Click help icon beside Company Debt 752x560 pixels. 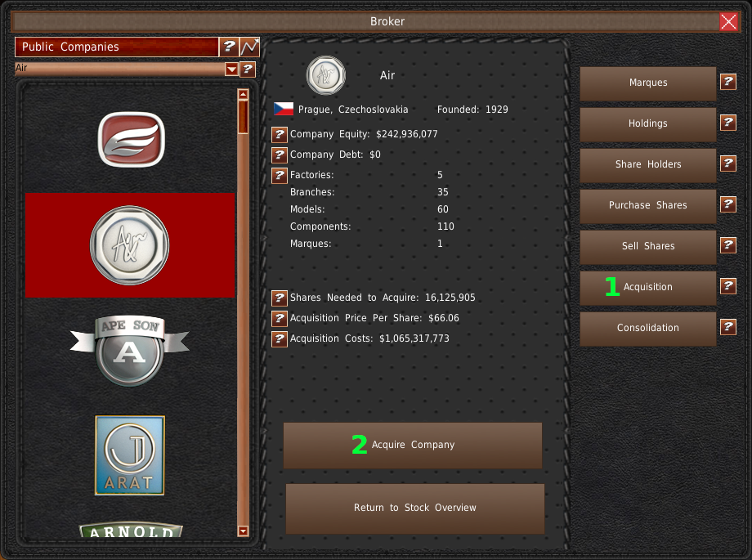click(280, 155)
